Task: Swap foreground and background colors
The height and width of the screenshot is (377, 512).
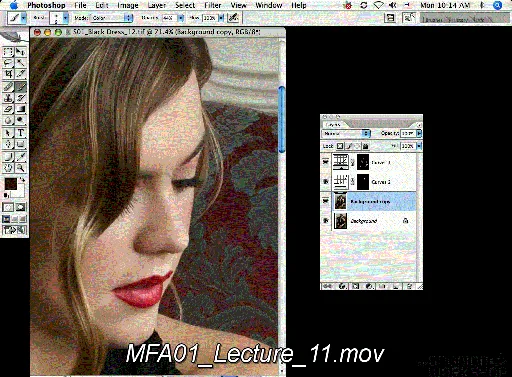Action: pos(22,180)
